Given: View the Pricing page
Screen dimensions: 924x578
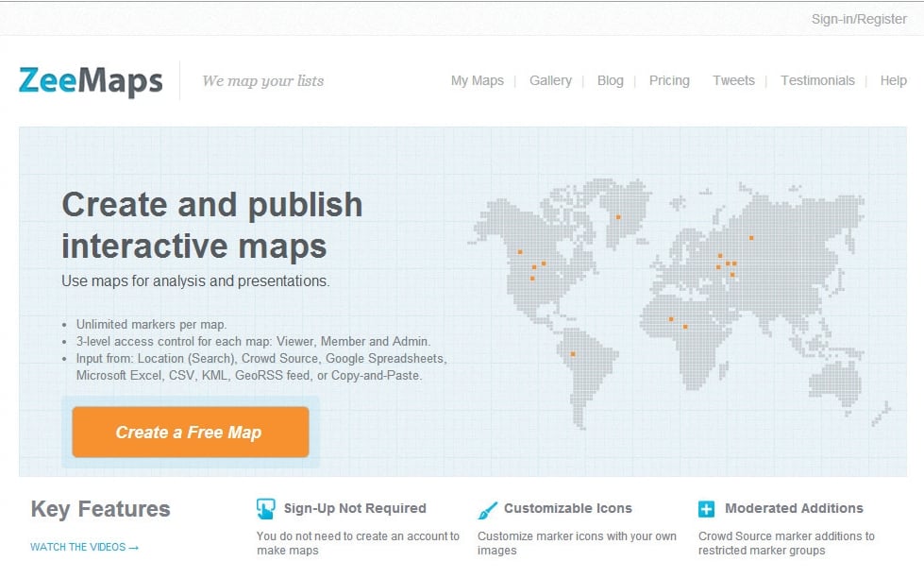Looking at the screenshot, I should tap(669, 80).
